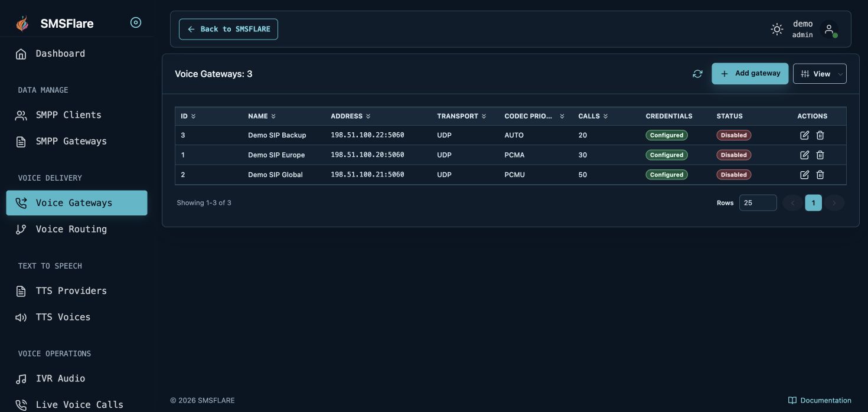The image size is (868, 412).
Task: Delete the Demo SIP Europe gateway
Action: tap(820, 155)
